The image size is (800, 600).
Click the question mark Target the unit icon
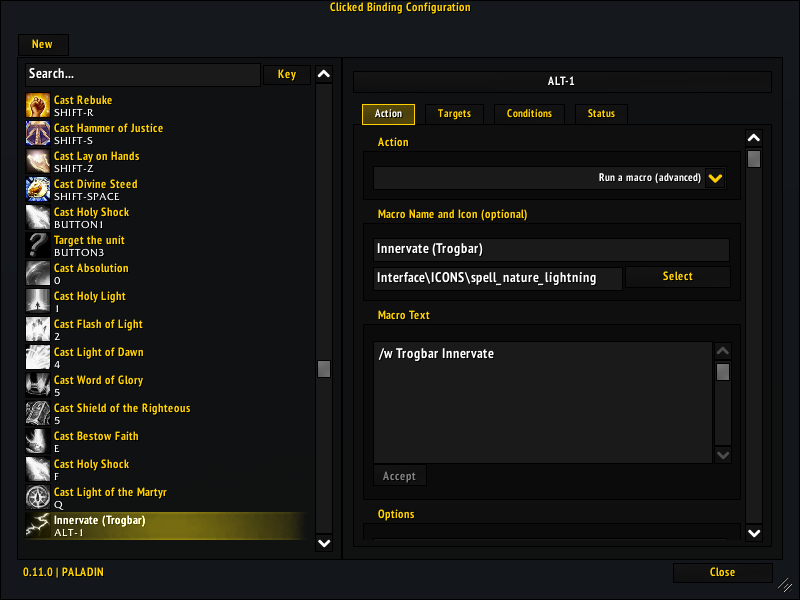click(38, 245)
